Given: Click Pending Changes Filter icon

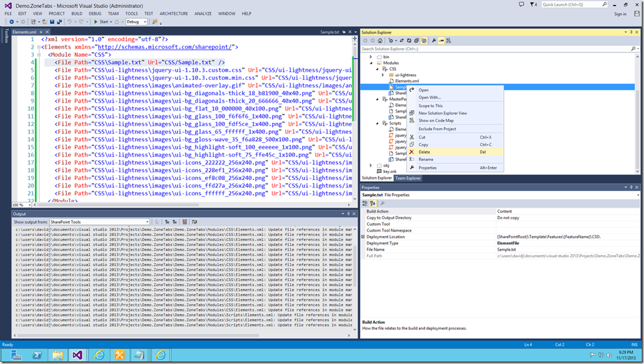Looking at the screenshot, I should click(x=391, y=41).
